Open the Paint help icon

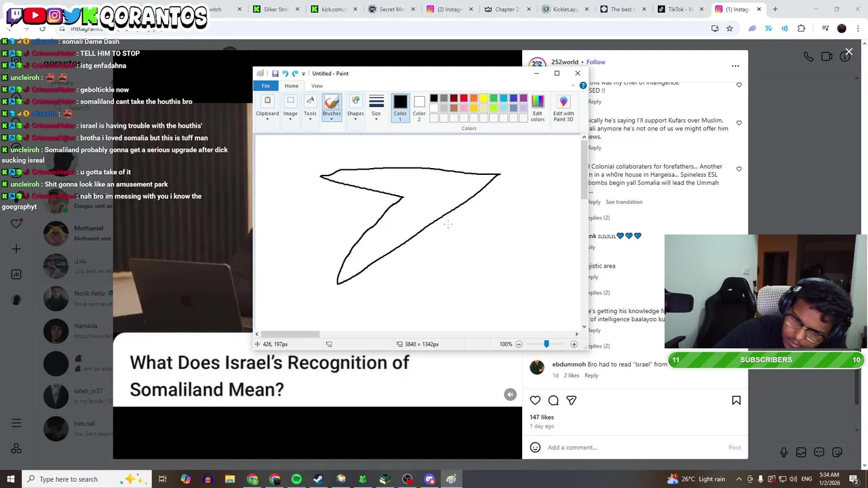point(583,86)
